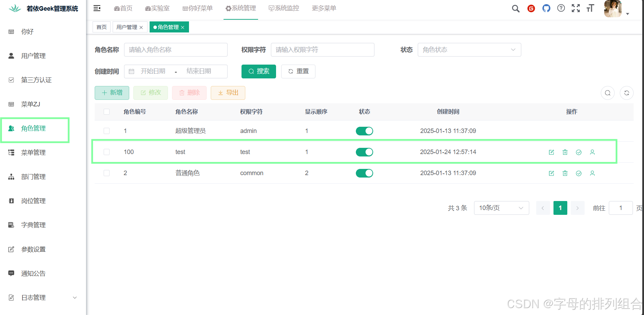Open 用户管理 in the sidebar
Image resolution: width=644 pixels, height=315 pixels.
43,56
